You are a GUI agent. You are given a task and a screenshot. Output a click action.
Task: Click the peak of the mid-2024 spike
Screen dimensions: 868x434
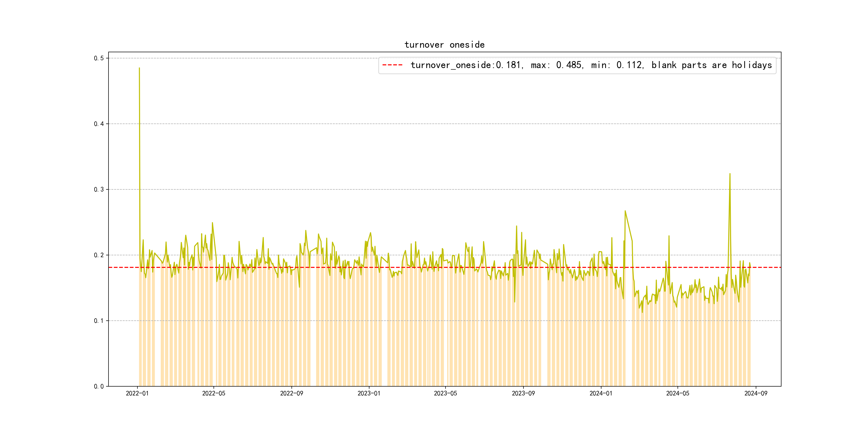(730, 174)
